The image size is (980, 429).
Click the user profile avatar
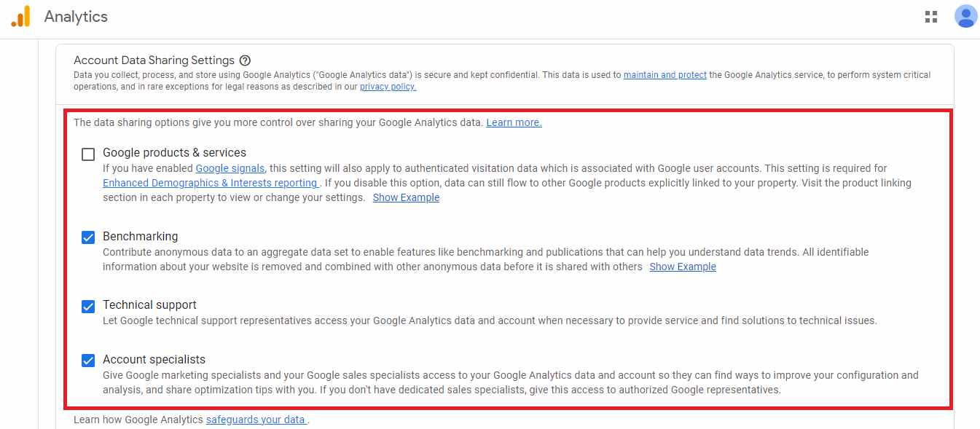pyautogui.click(x=965, y=15)
